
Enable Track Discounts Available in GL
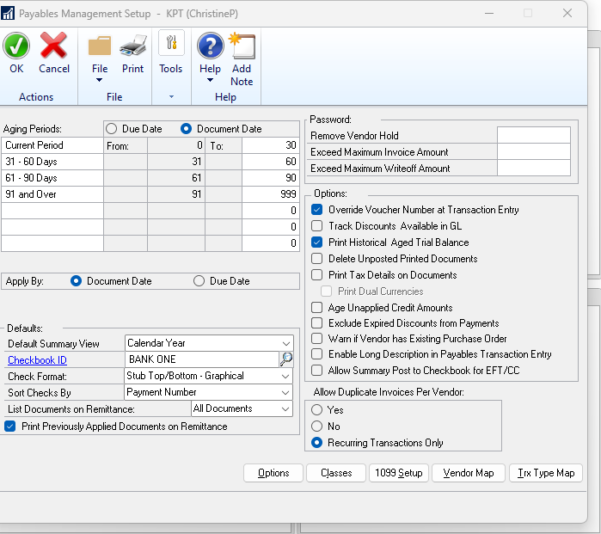[x=317, y=226]
